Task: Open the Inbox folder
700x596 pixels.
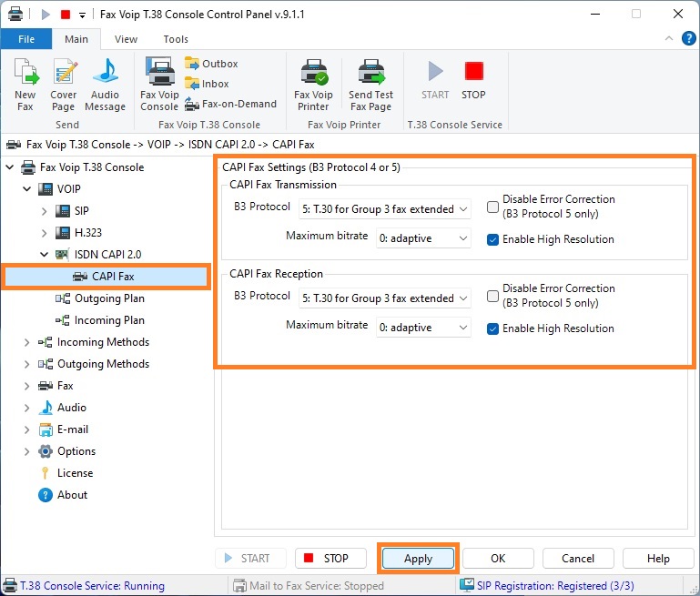Action: 207,84
